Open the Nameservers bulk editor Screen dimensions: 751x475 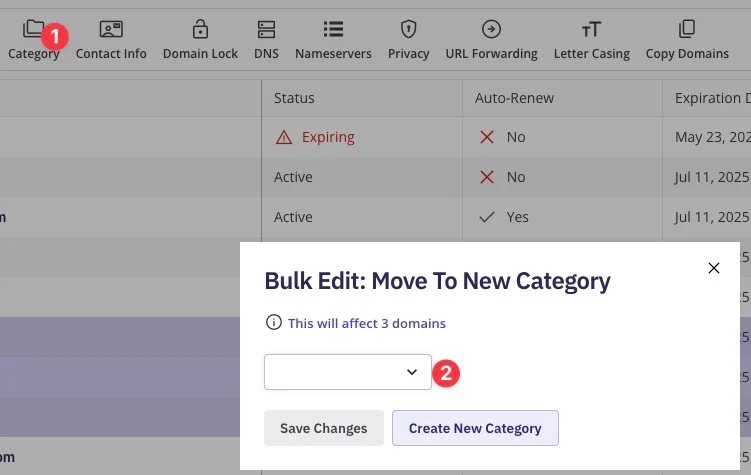[333, 40]
